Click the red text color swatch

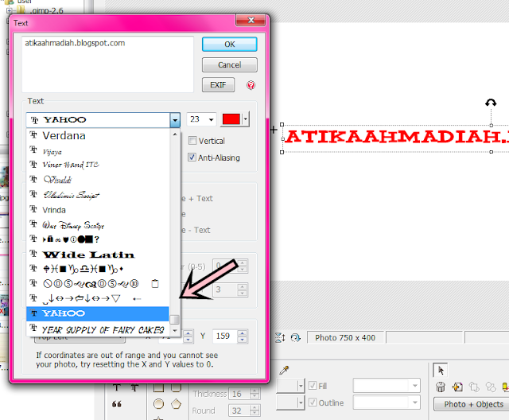pos(231,119)
